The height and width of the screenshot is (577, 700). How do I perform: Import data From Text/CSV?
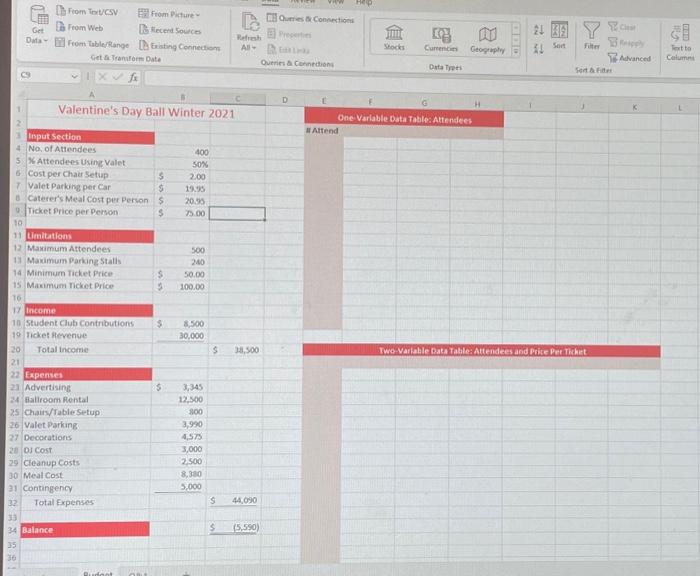tap(87, 11)
